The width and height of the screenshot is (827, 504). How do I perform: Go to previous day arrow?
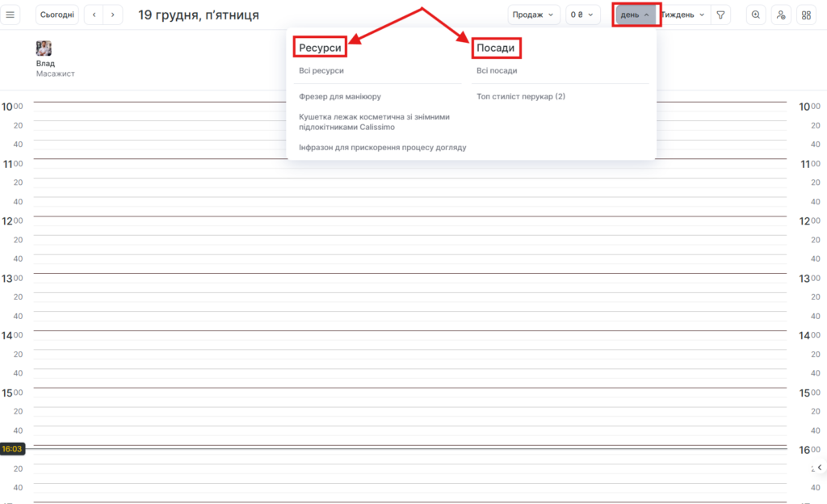[94, 15]
